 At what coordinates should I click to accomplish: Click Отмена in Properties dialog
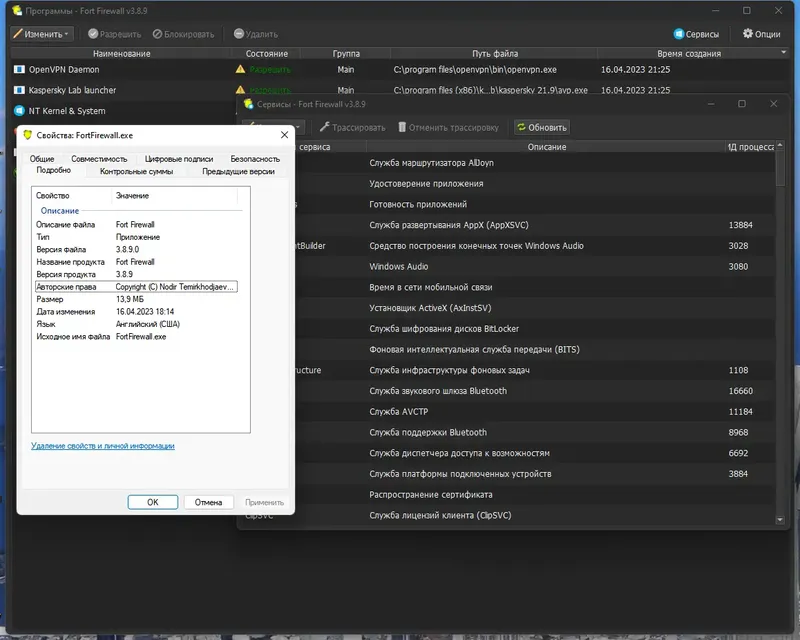coord(208,502)
